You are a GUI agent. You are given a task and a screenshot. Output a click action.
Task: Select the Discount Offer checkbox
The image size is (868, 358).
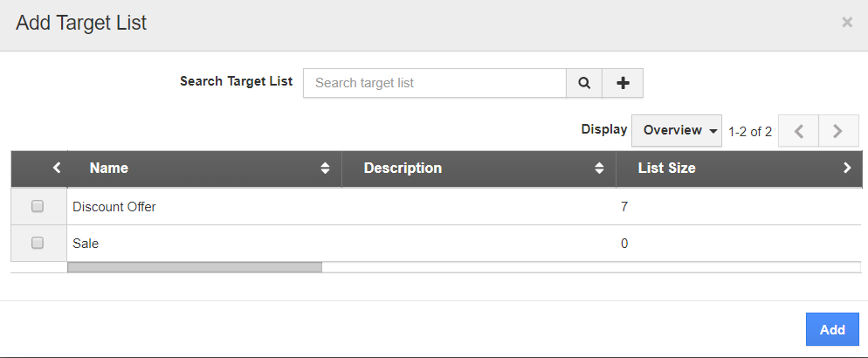[38, 207]
